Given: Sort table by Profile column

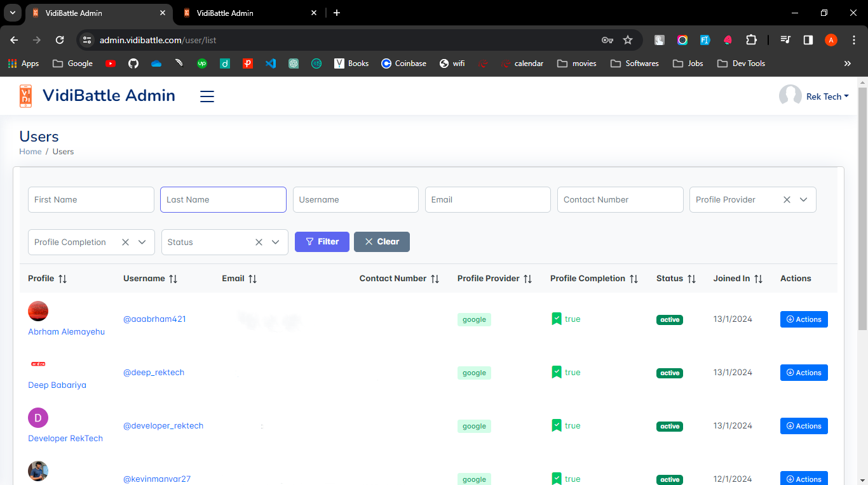Looking at the screenshot, I should pyautogui.click(x=62, y=279).
